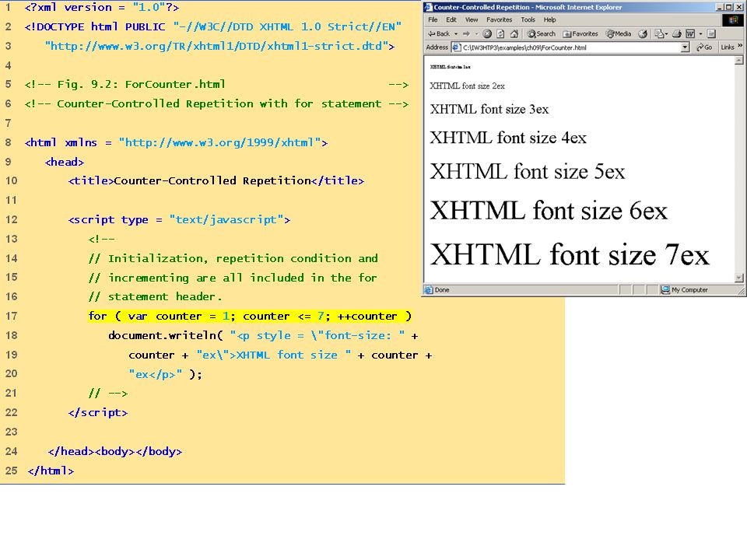
Task: Click the 'XHTML font size 6ex' text
Action: [549, 211]
